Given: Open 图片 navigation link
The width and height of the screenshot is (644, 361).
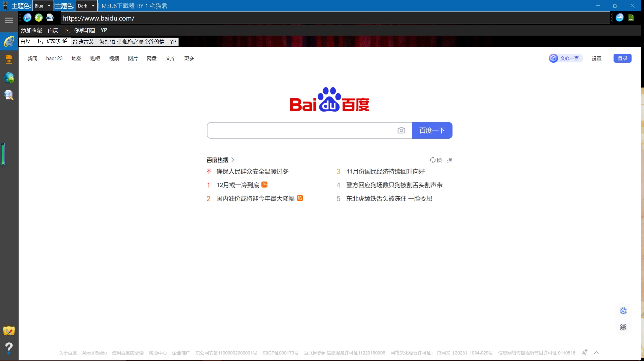Looking at the screenshot, I should pos(133,58).
